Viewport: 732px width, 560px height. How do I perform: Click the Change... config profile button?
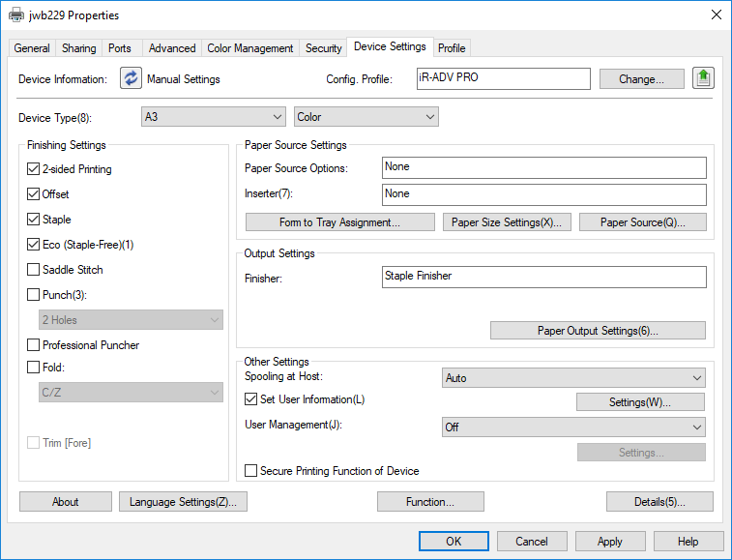[x=641, y=79]
